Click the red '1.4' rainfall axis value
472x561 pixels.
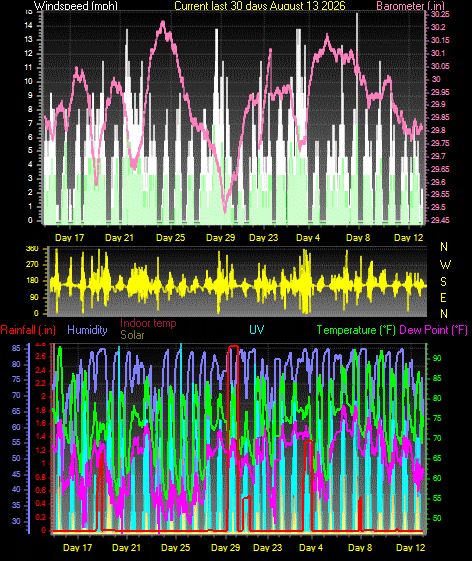40,436
